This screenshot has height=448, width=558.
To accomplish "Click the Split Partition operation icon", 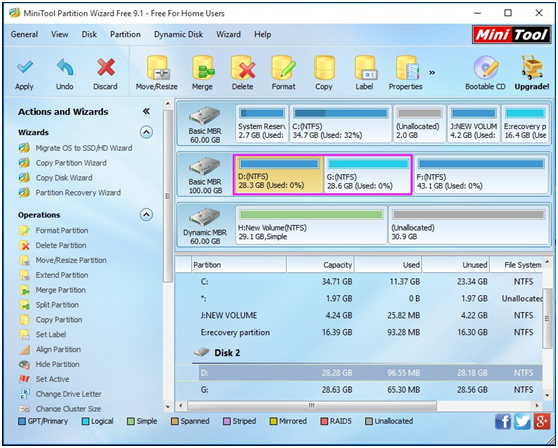I will [25, 305].
